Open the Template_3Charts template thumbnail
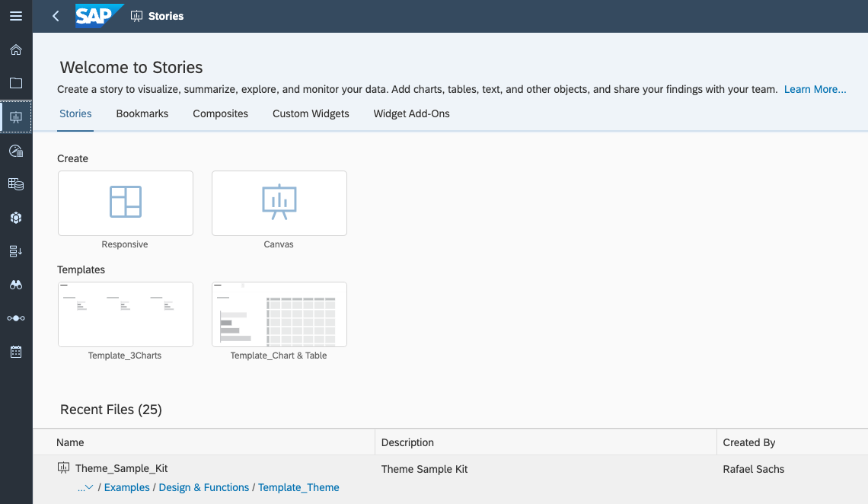This screenshot has height=504, width=868. (125, 314)
